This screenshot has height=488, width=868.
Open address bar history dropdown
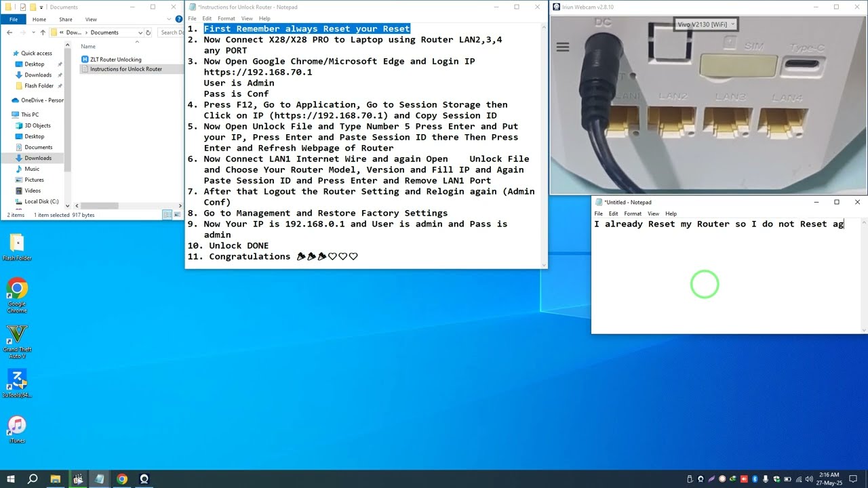(140, 33)
